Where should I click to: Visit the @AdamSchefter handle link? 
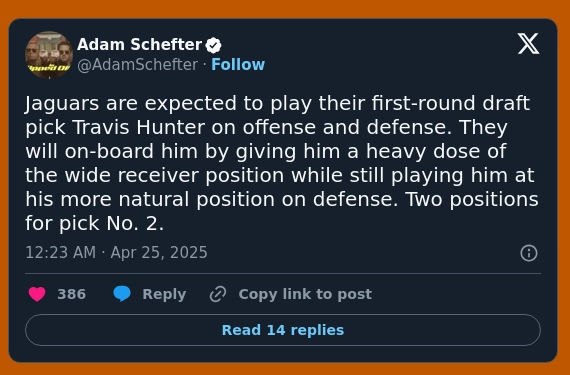click(138, 65)
